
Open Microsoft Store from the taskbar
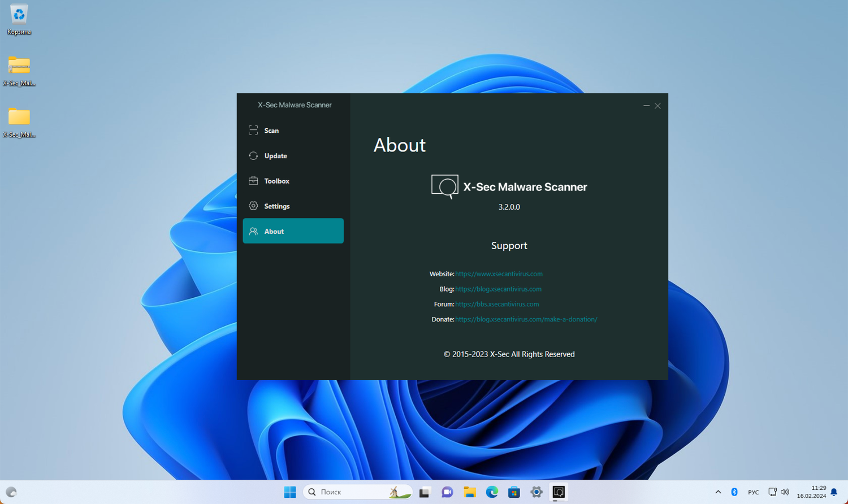coord(514,492)
